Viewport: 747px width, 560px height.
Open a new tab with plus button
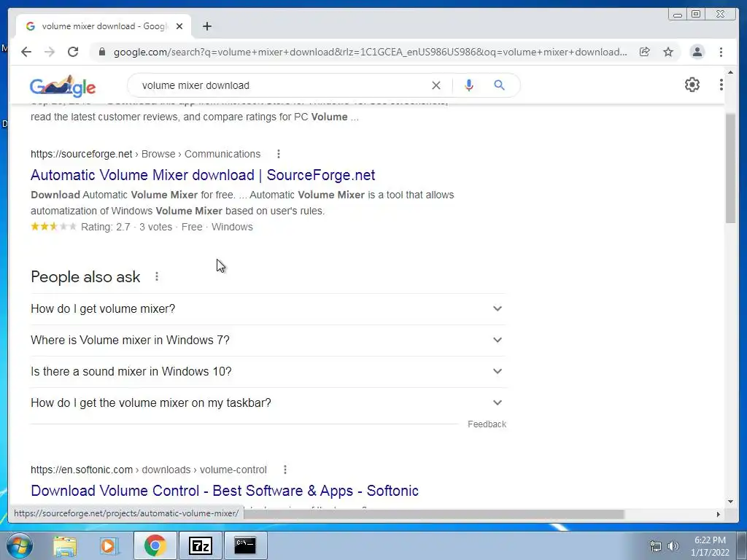click(206, 26)
